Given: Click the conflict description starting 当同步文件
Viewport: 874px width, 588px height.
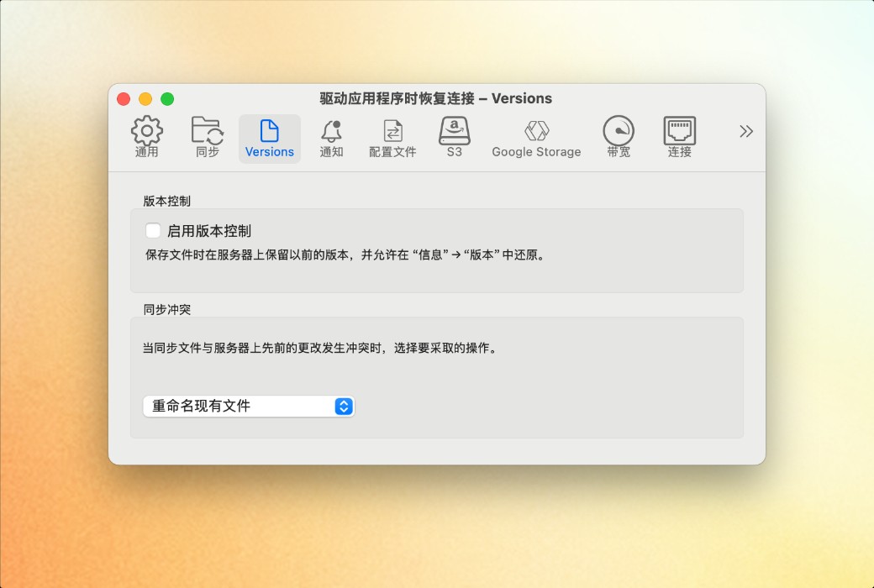Looking at the screenshot, I should 320,349.
